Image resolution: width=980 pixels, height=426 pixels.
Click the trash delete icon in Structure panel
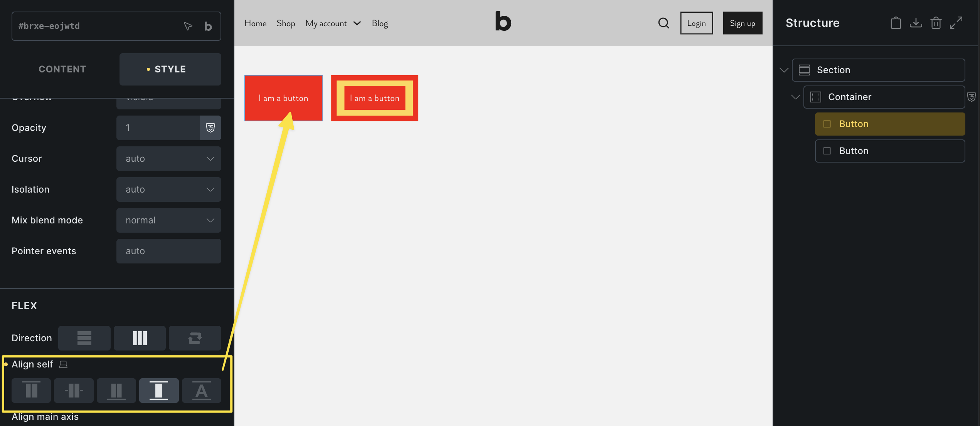[936, 23]
